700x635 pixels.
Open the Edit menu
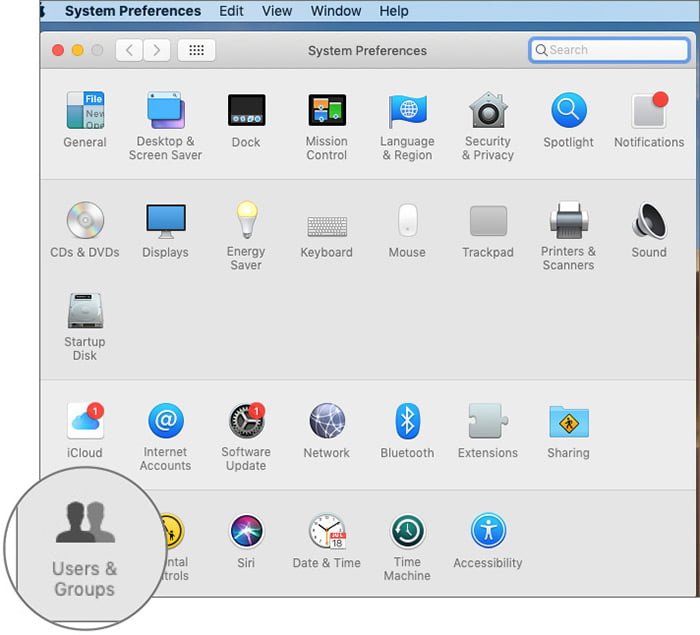[x=231, y=11]
